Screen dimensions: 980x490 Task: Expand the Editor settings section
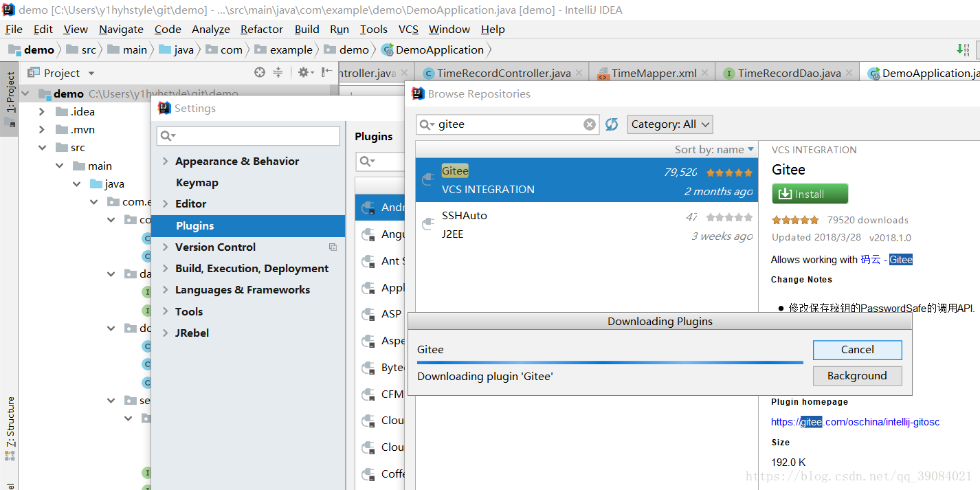click(x=165, y=203)
